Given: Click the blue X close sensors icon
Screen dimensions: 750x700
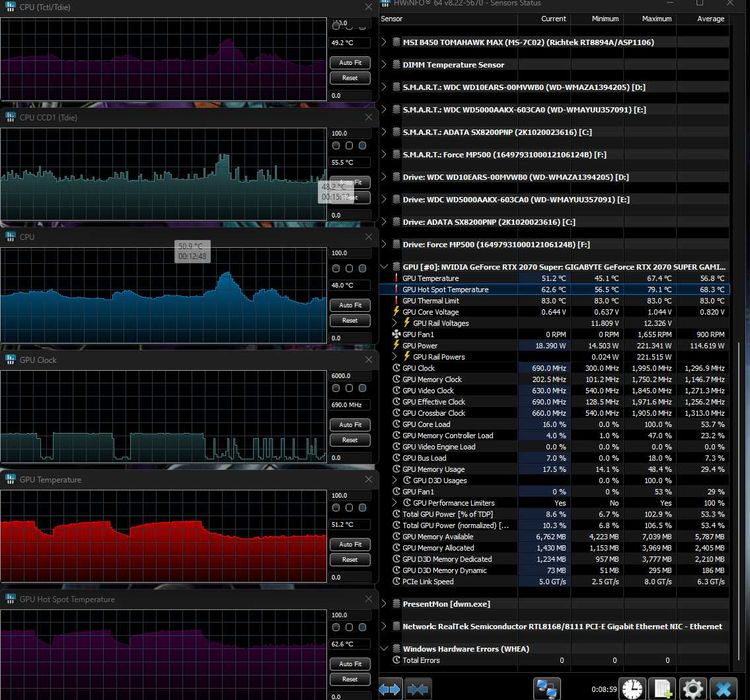Looking at the screenshot, I should tap(723, 688).
